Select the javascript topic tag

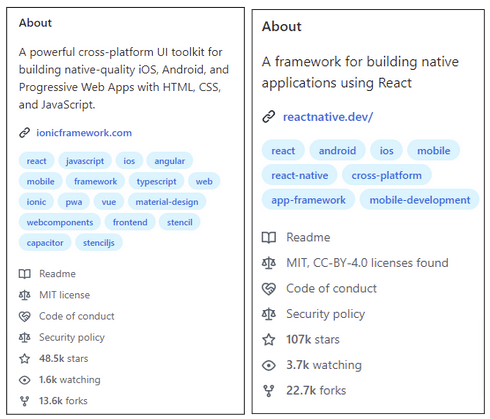pos(85,161)
